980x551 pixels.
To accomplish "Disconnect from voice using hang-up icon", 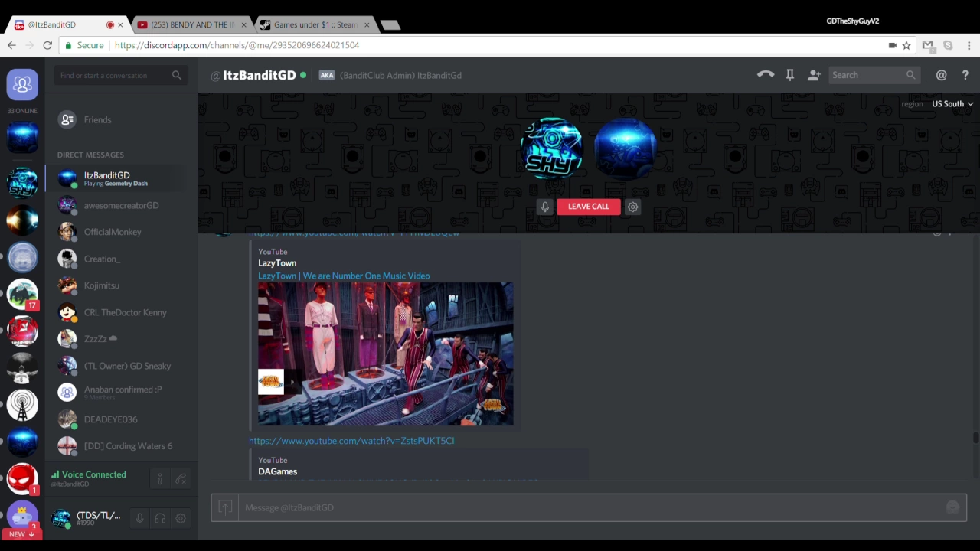I will coord(181,479).
